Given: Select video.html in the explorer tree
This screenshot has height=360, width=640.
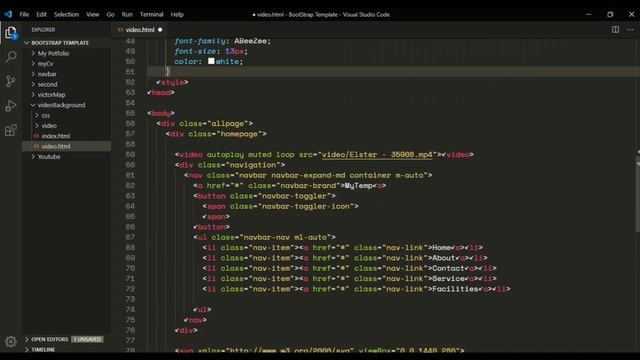Looking at the screenshot, I should click(56, 146).
